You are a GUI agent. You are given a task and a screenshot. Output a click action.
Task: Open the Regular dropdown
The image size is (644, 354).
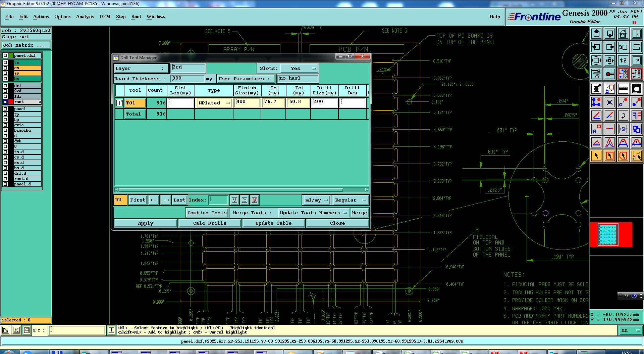(351, 200)
